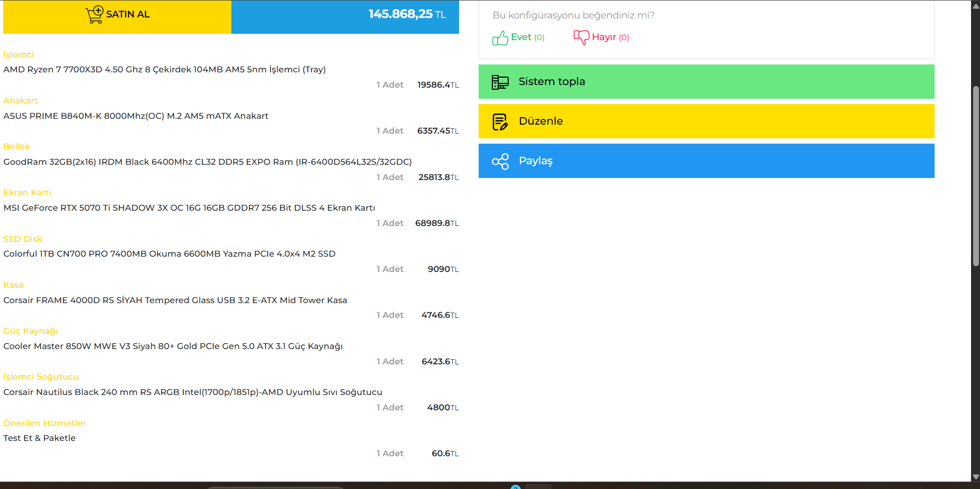Click the blue Paylaş button
This screenshot has height=489, width=980.
706,161
